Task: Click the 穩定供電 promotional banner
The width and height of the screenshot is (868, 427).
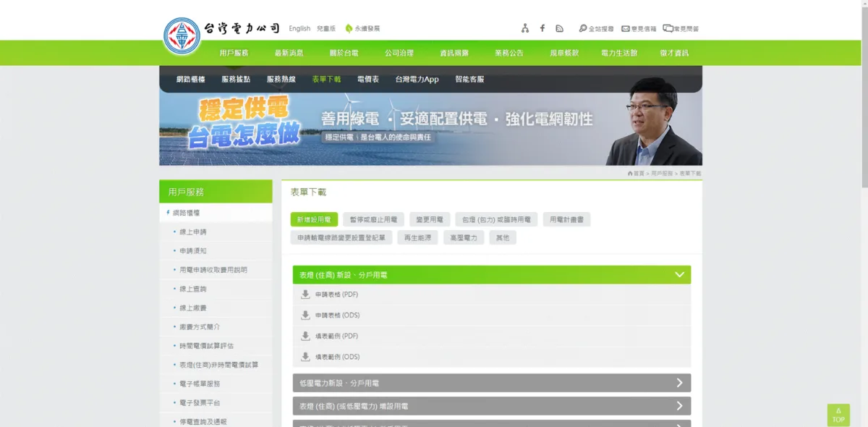Action: (x=430, y=129)
